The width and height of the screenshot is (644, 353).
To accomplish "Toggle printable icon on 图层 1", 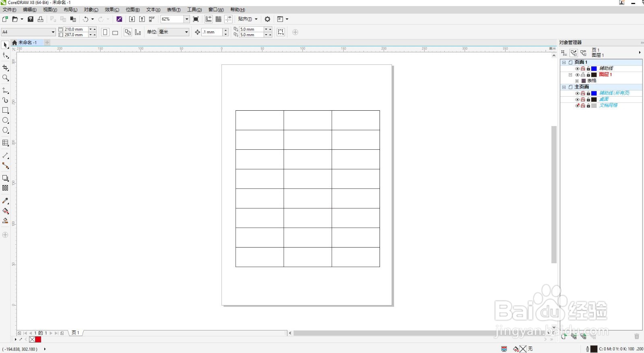I will coord(583,74).
